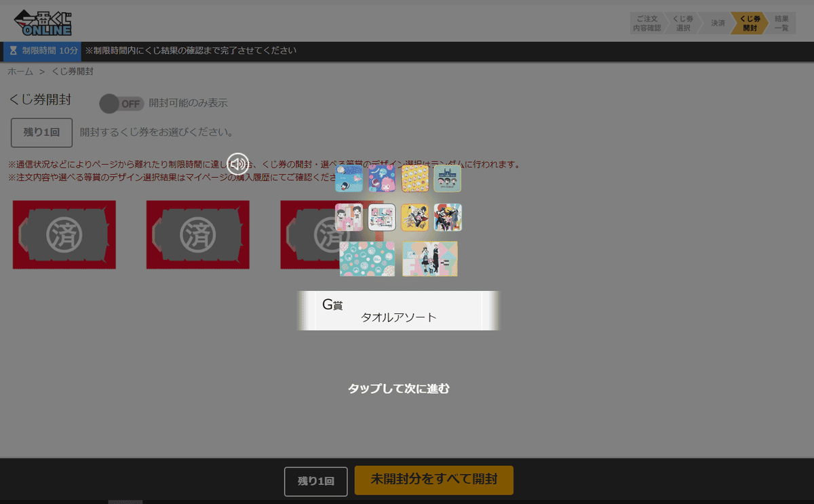Select the yellow action-pose towel design

pos(414,218)
